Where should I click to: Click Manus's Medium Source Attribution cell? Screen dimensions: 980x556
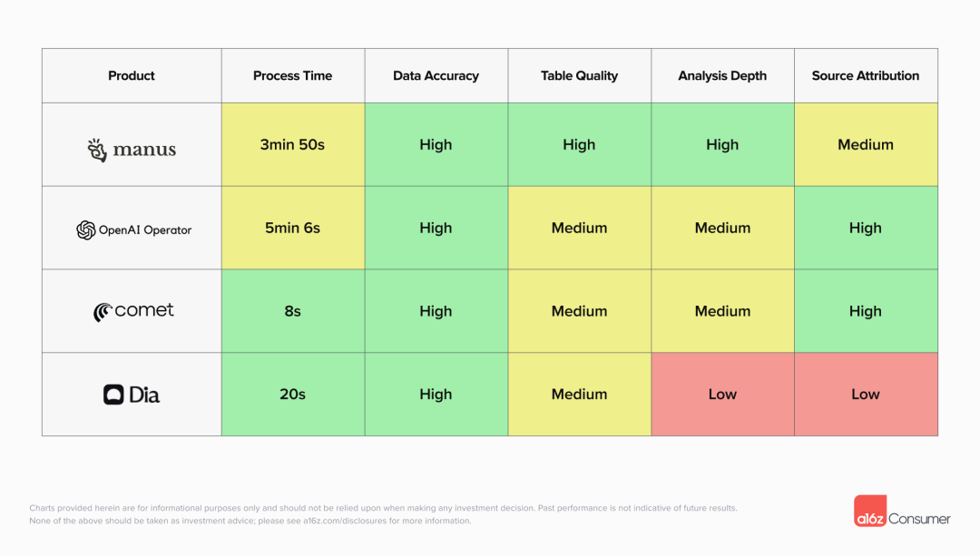(866, 145)
